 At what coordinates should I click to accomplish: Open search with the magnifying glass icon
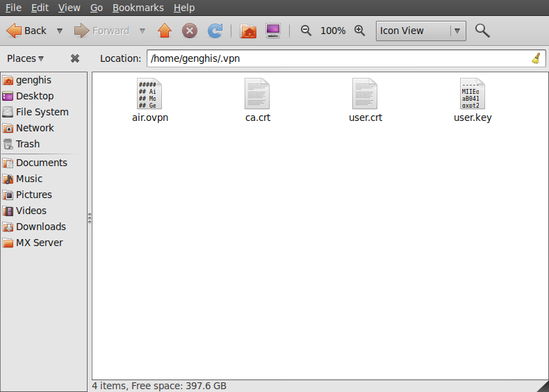pos(482,31)
